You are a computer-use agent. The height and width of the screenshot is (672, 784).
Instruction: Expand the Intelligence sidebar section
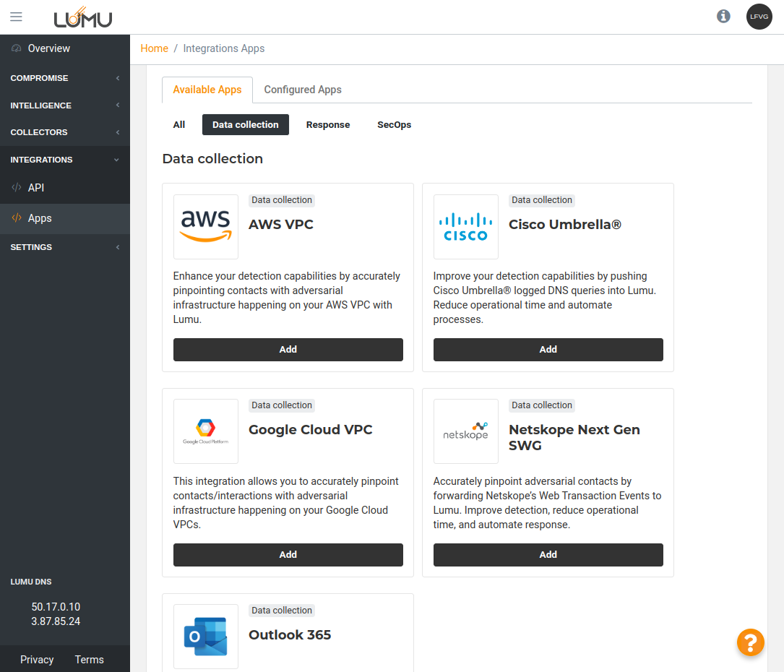point(65,105)
